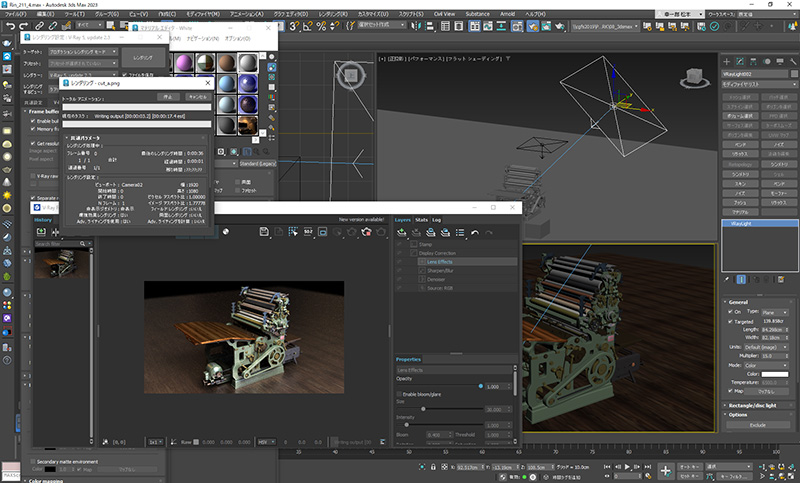Collapse the Options rollout

click(759, 415)
